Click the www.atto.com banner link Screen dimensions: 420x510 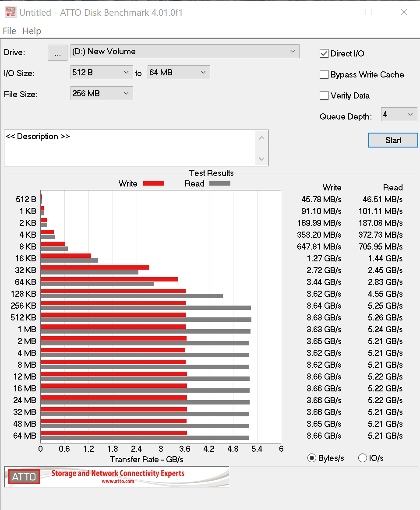coord(118,481)
